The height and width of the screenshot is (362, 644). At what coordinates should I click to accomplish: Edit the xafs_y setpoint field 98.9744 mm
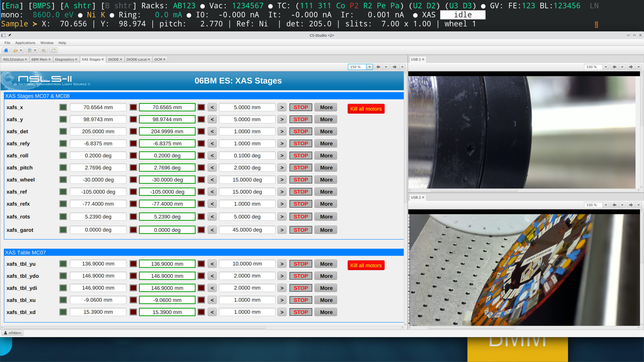167,119
